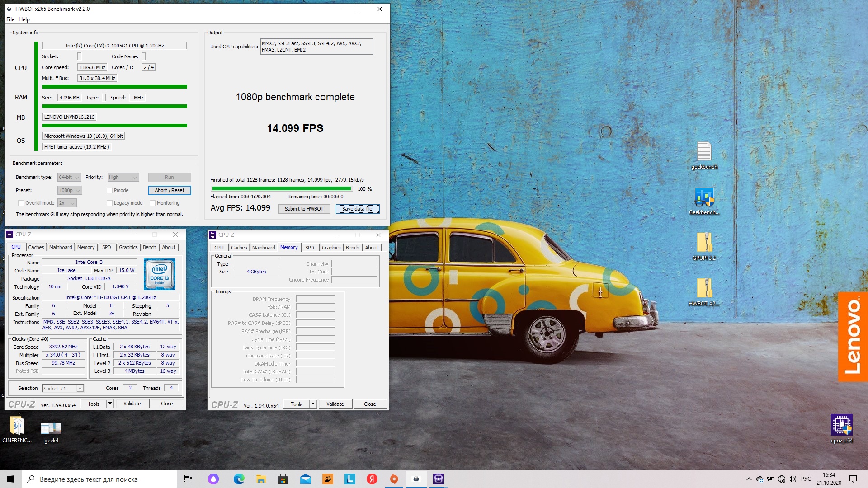Enable the Overkill mode checkbox
868x488 pixels.
(21, 203)
